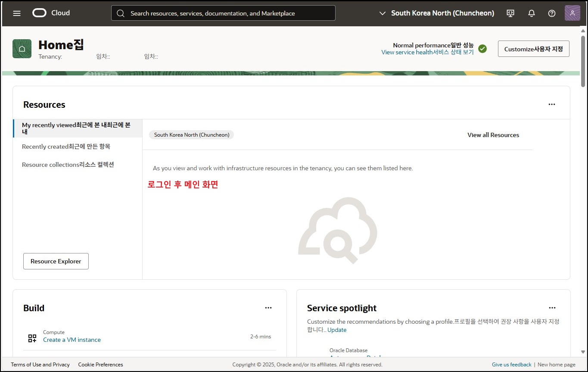The image size is (588, 372).
Task: Click the Customize button
Action: tap(533, 49)
